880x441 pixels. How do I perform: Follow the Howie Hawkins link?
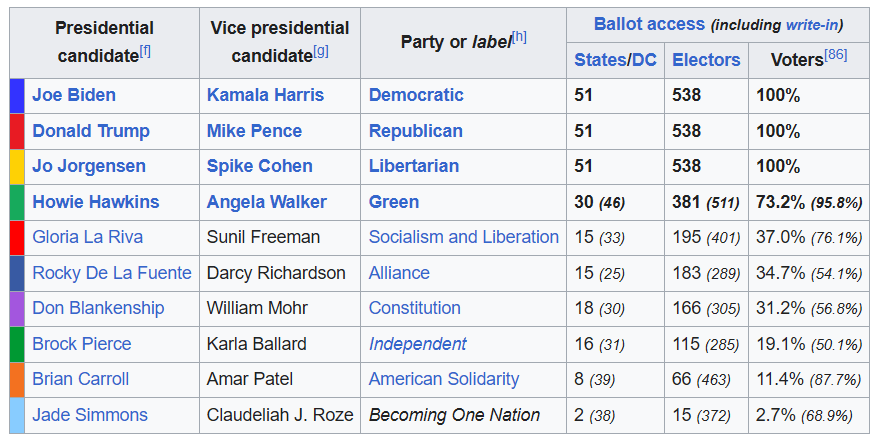coord(96,202)
